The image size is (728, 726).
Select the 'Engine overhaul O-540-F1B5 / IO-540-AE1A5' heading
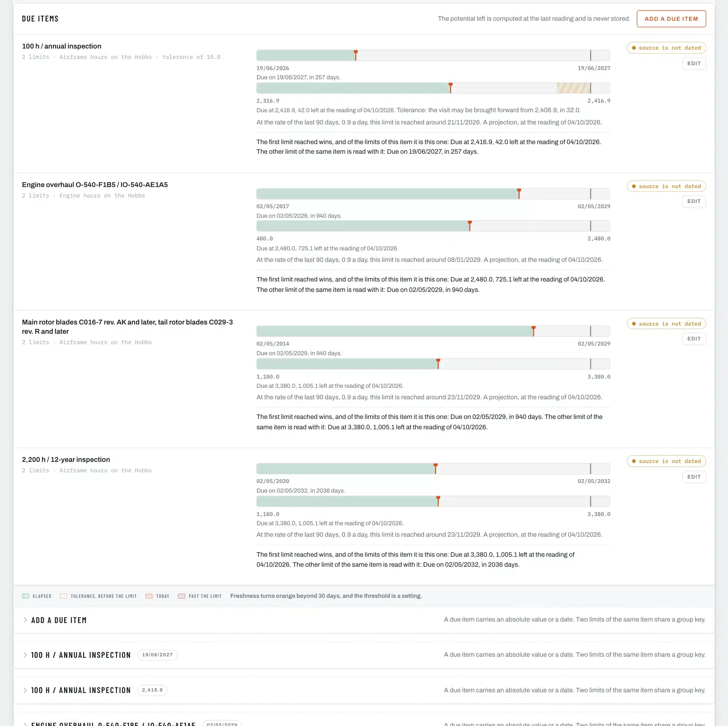coord(95,185)
